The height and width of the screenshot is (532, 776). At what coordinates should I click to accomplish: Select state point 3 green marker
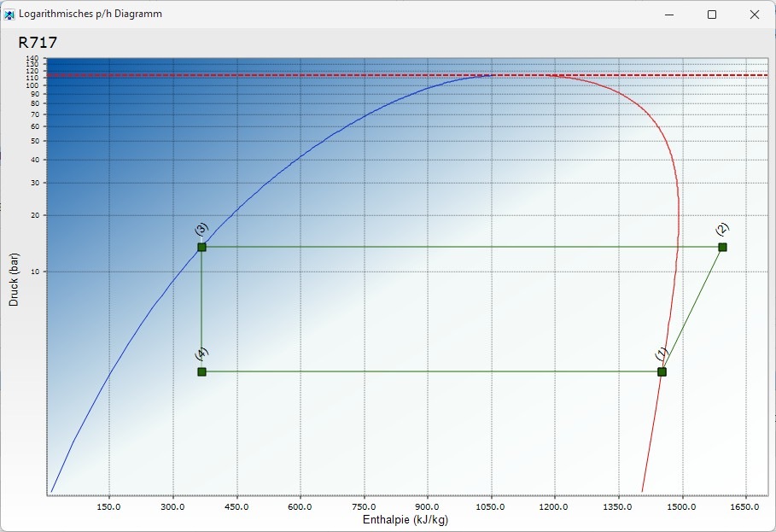pos(201,247)
